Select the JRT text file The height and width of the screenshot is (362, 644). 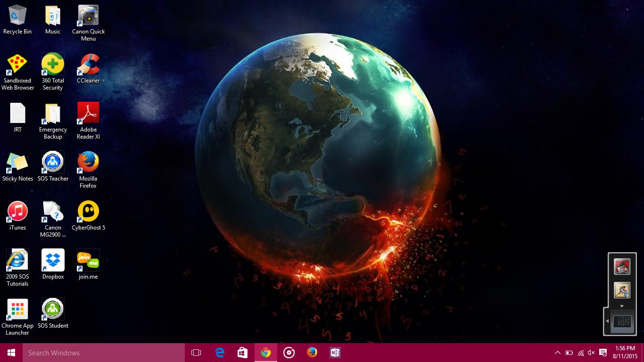[x=17, y=118]
